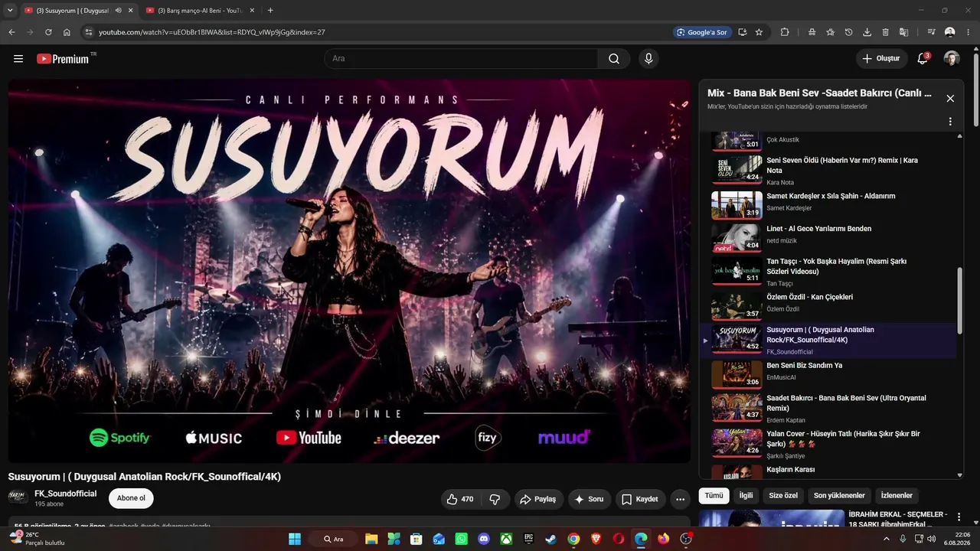Screen dimensions: 980x551
Task: Play Seni Seven Öldü Remix from the playlist
Action: tap(827, 171)
